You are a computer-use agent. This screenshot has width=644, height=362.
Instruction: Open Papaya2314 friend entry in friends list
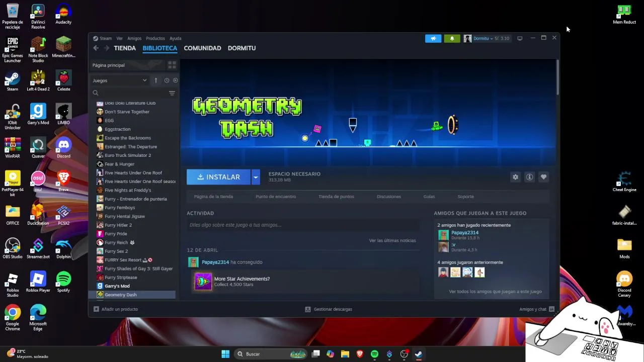pyautogui.click(x=465, y=233)
